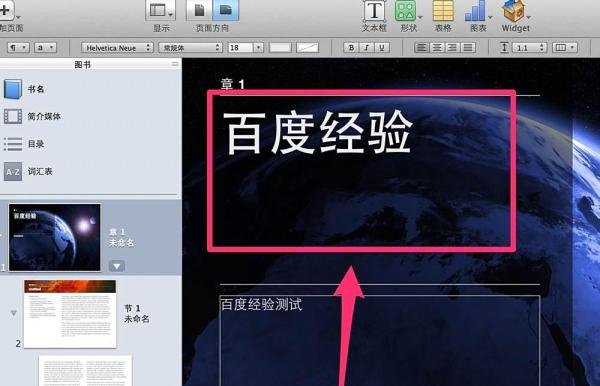Select Table of Contents (目录) in sidebar
This screenshot has width=600, height=386.
tap(36, 144)
